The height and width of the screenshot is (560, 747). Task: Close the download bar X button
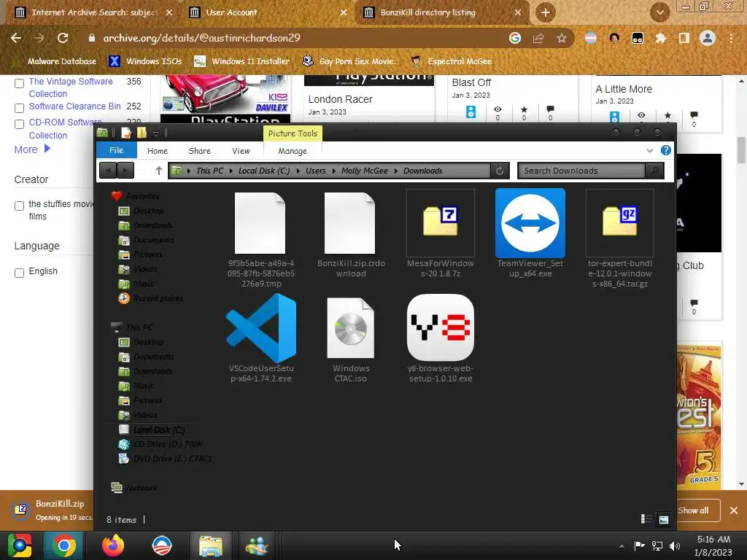[734, 510]
